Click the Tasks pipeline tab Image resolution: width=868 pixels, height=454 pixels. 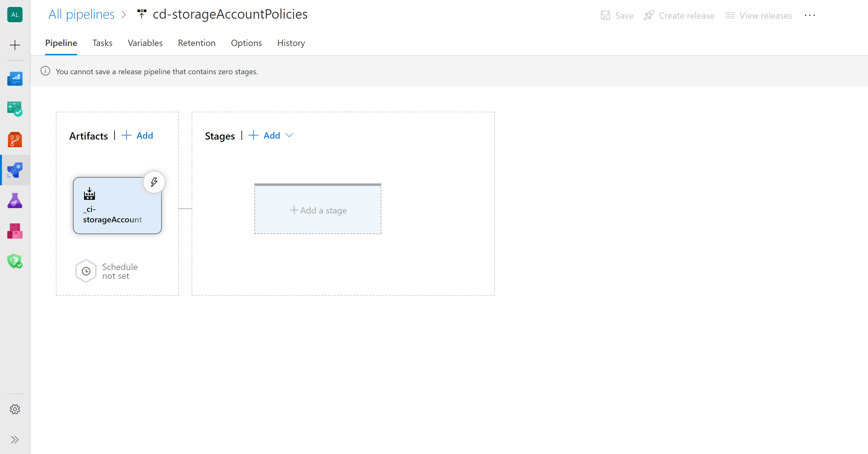coord(102,43)
